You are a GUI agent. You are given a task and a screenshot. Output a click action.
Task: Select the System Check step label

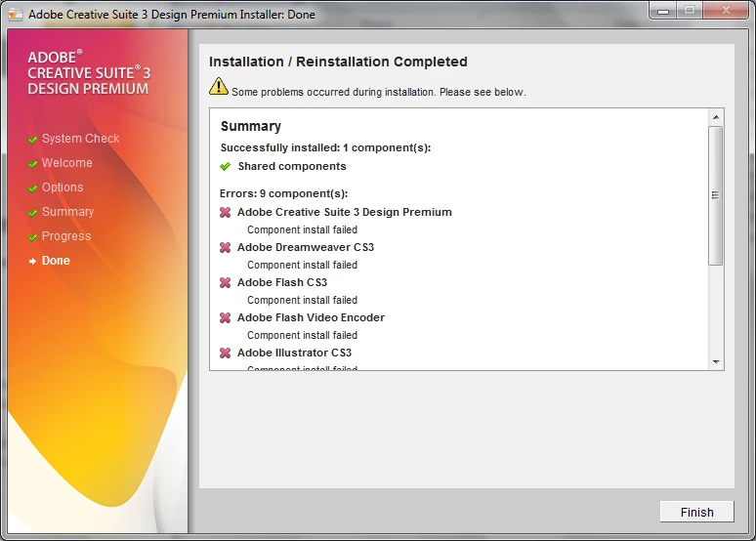pos(80,139)
